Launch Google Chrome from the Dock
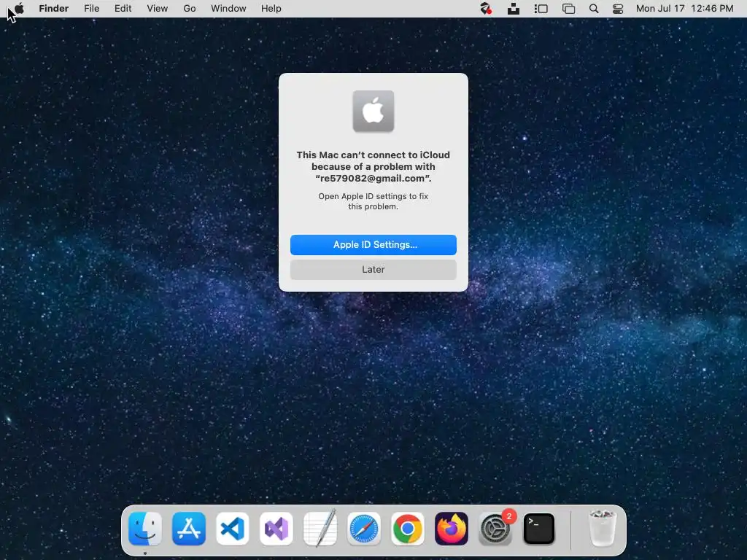This screenshot has width=747, height=560. tap(408, 529)
